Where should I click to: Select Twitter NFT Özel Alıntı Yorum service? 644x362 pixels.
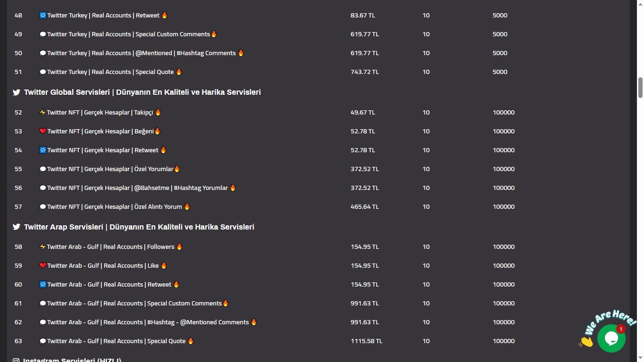(115, 207)
